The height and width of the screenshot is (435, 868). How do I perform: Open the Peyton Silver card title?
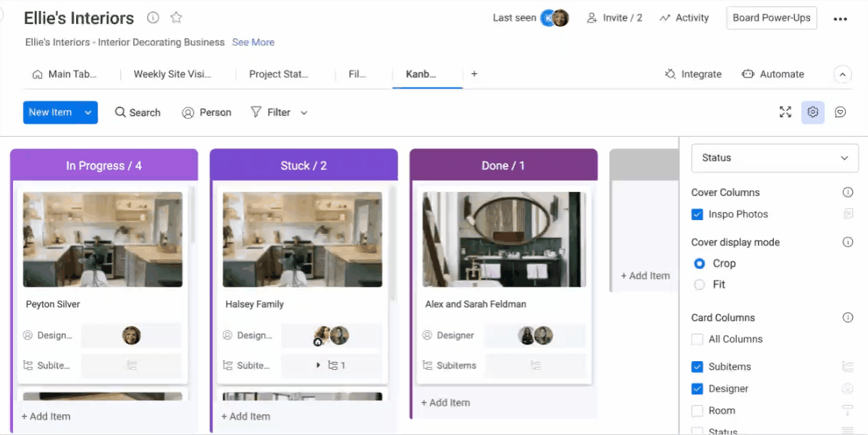point(53,305)
